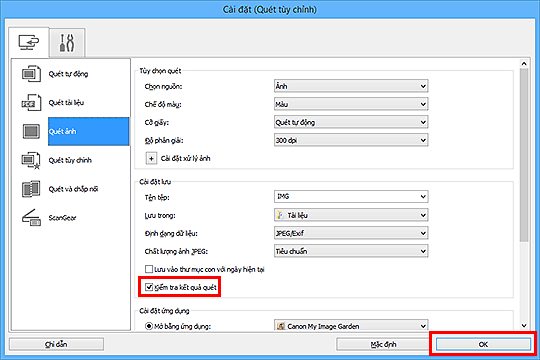Open the Chất lượng ảnh JPEG dropdown

click(351, 251)
